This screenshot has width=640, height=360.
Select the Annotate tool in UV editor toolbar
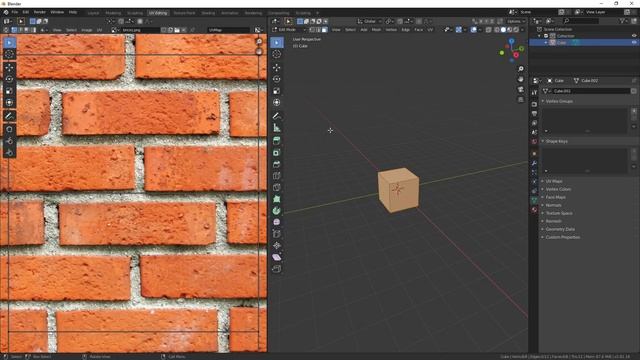pos(9,116)
